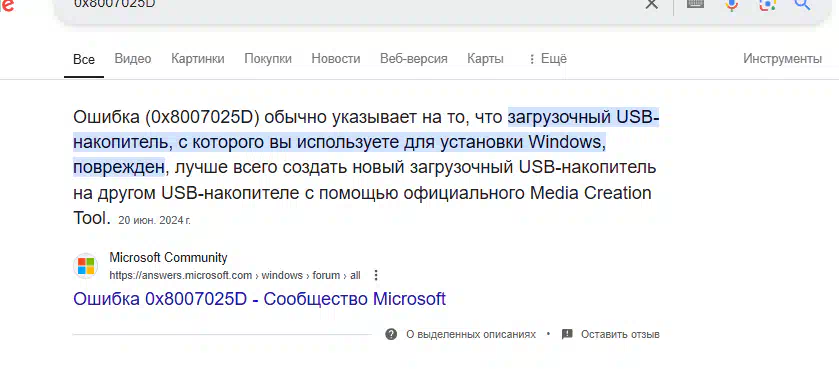Open the Ошибка 0x8007025D - Сообщество Microsoft link
Viewport: 839px width, 376px height.
(x=260, y=298)
